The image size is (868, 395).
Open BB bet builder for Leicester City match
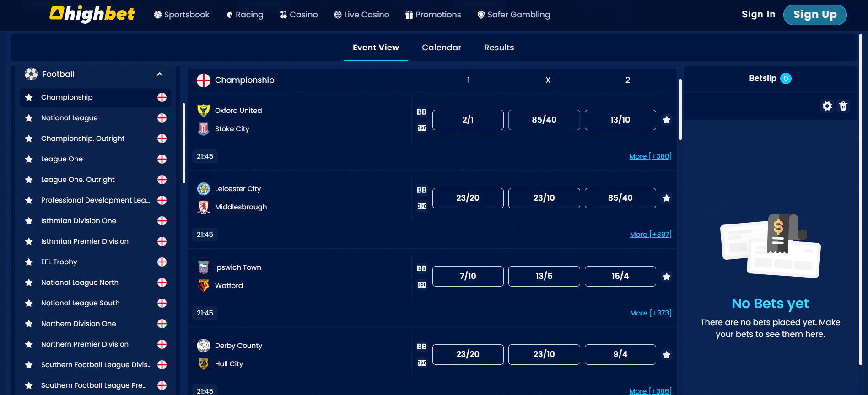[x=421, y=190]
